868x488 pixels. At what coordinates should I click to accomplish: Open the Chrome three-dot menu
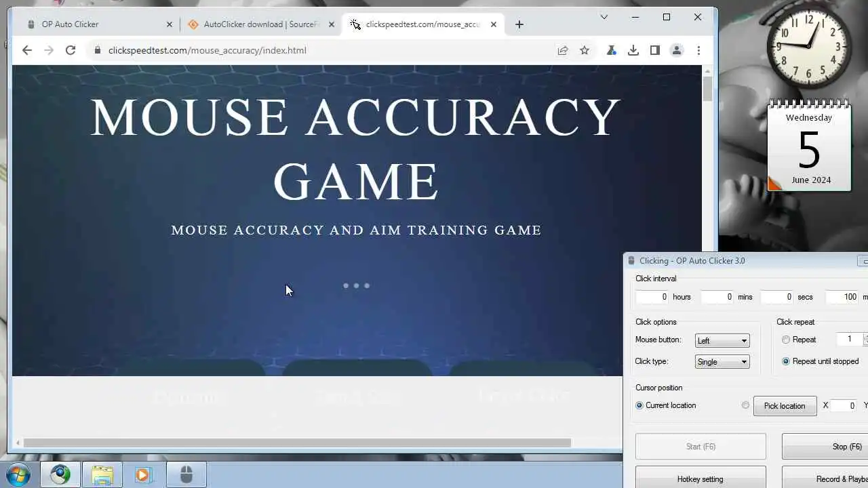coord(698,50)
